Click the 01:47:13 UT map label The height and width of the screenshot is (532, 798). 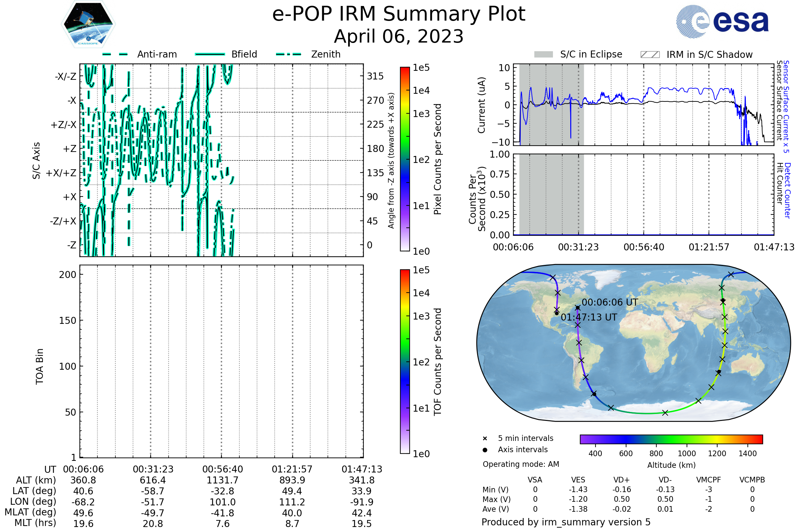point(589,317)
